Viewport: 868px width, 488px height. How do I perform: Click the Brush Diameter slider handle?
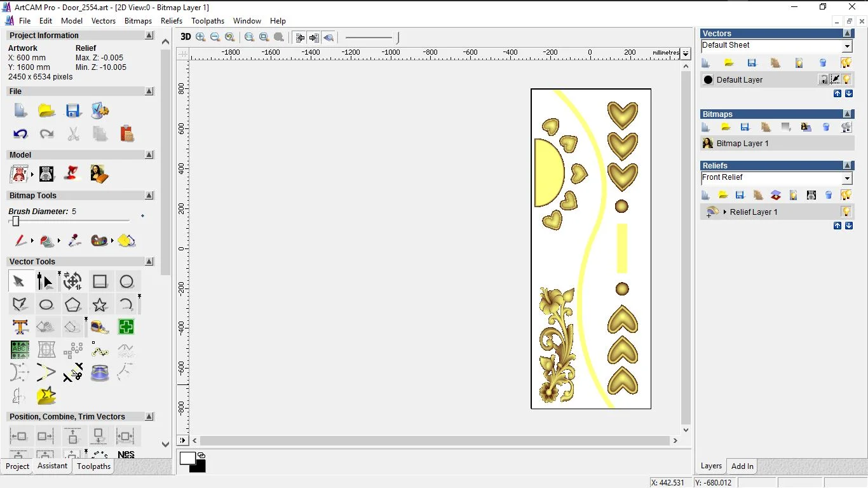click(x=16, y=221)
